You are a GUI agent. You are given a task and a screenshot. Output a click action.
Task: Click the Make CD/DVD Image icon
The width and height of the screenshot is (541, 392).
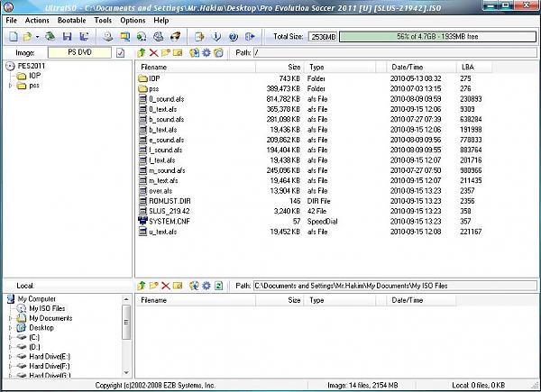108,37
